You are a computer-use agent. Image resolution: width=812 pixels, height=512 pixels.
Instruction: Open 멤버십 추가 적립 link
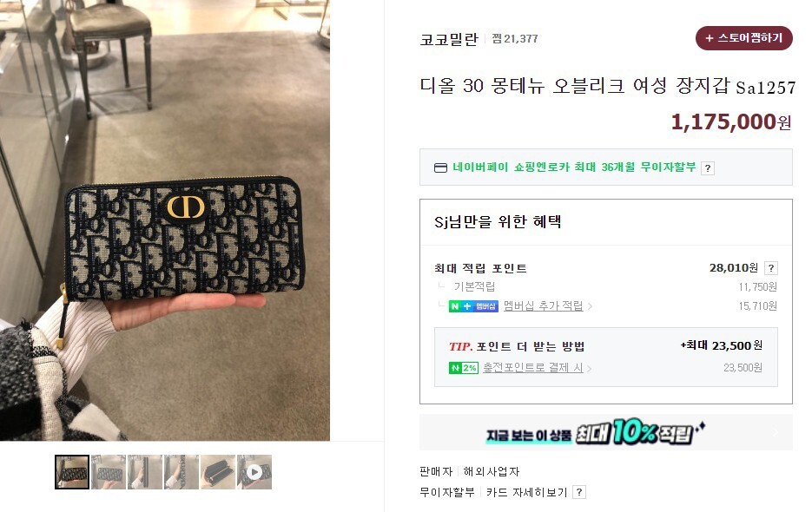pyautogui.click(x=544, y=306)
